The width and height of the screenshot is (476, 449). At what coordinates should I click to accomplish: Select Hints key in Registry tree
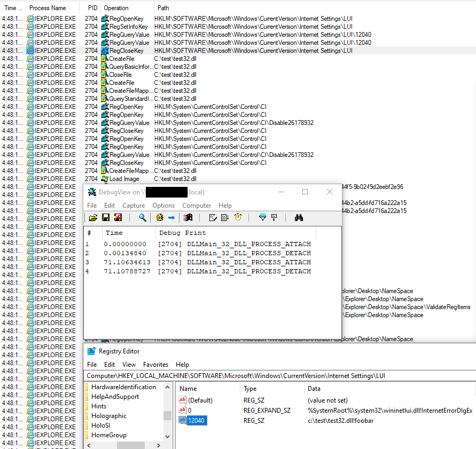tap(99, 406)
